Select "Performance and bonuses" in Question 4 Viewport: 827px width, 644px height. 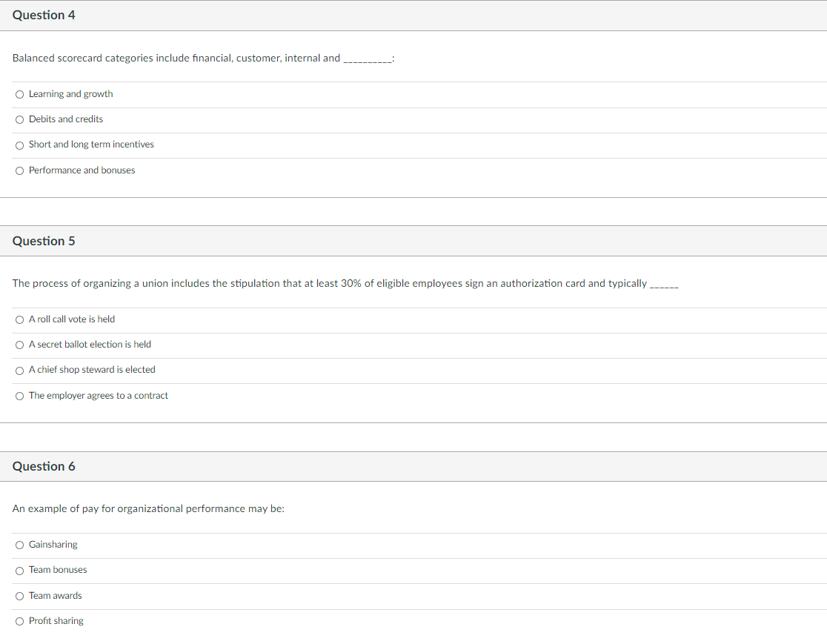click(x=19, y=170)
